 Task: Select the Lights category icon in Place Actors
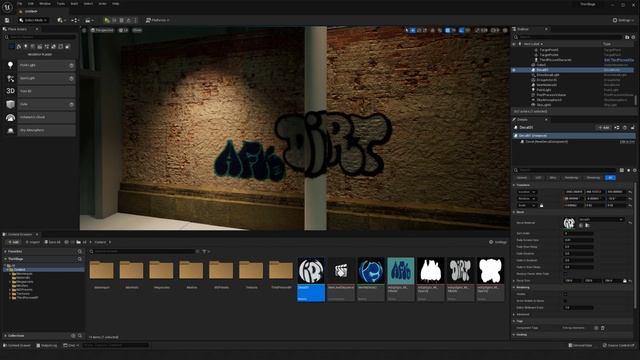click(x=25, y=47)
